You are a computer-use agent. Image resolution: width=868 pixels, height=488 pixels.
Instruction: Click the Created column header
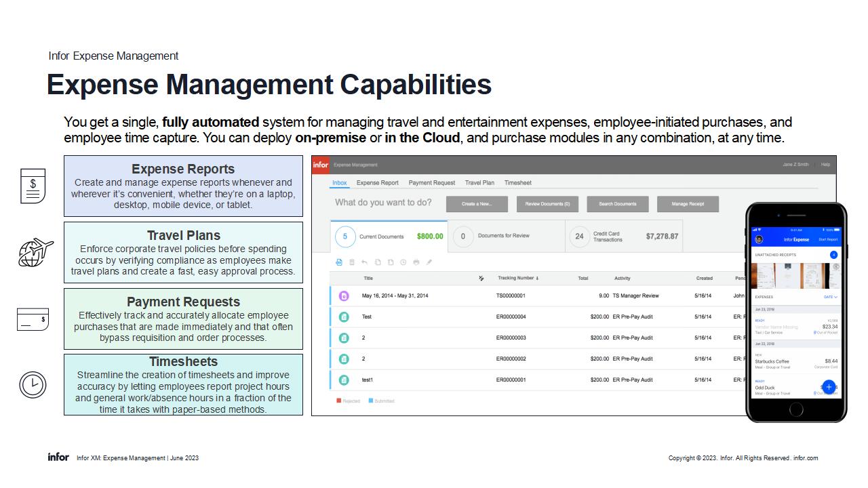705,278
